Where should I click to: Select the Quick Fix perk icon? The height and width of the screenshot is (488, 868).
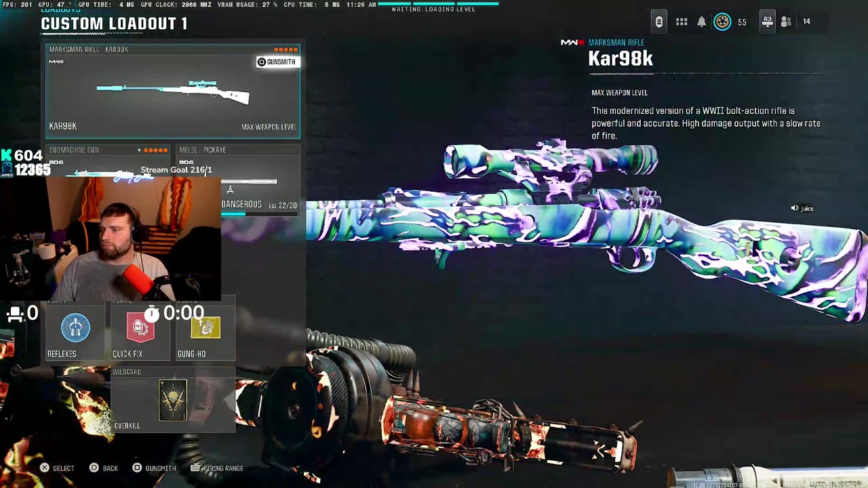(x=140, y=327)
